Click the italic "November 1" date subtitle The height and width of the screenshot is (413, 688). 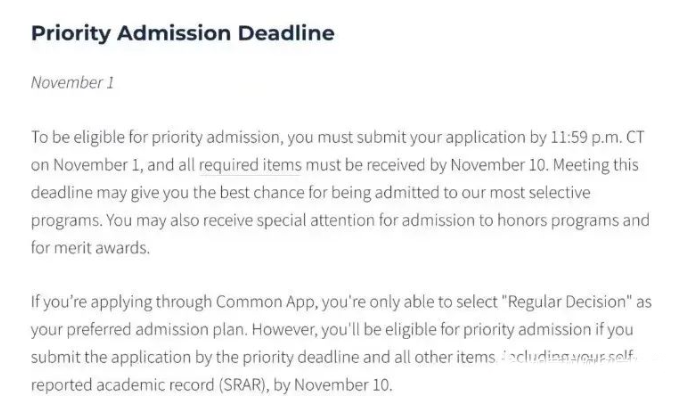coord(72,83)
